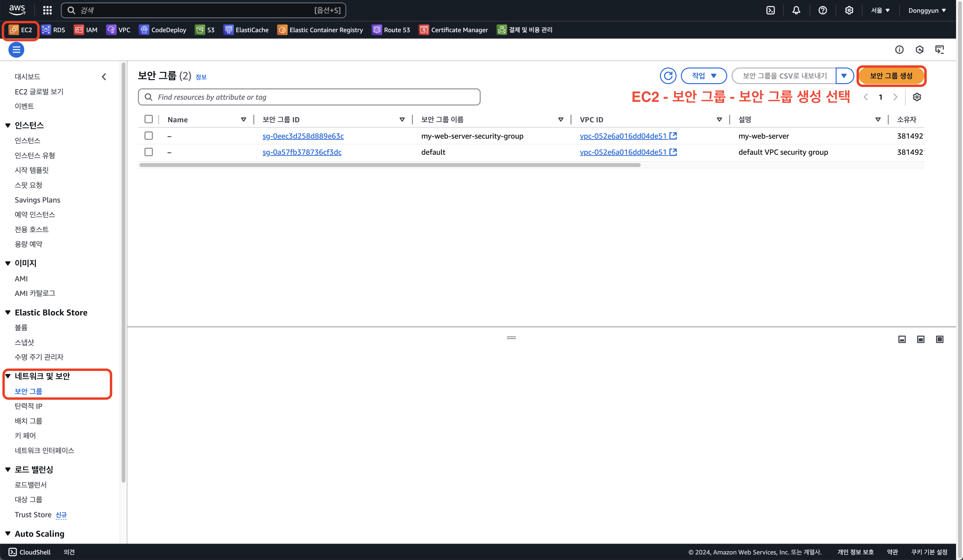Collapse the 이미지 sidebar section
This screenshot has width=963, height=560.
(x=8, y=263)
